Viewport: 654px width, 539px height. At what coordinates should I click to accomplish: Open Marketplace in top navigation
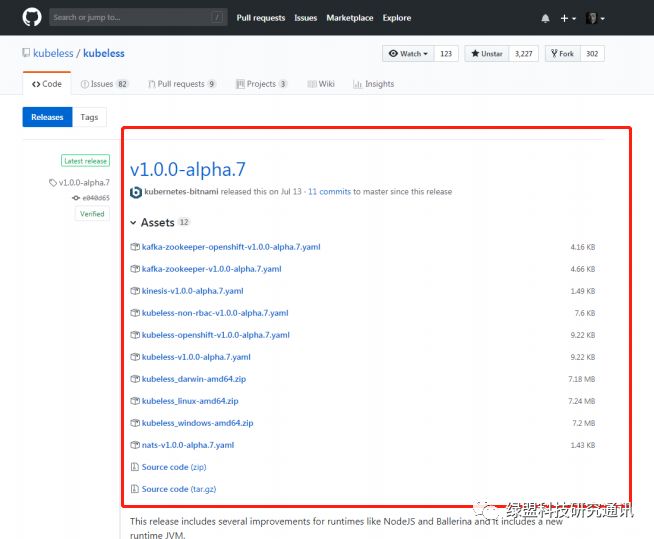click(350, 18)
